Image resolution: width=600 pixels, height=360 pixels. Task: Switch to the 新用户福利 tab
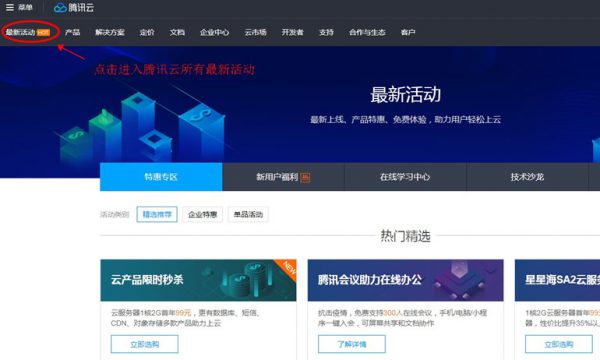tap(283, 177)
